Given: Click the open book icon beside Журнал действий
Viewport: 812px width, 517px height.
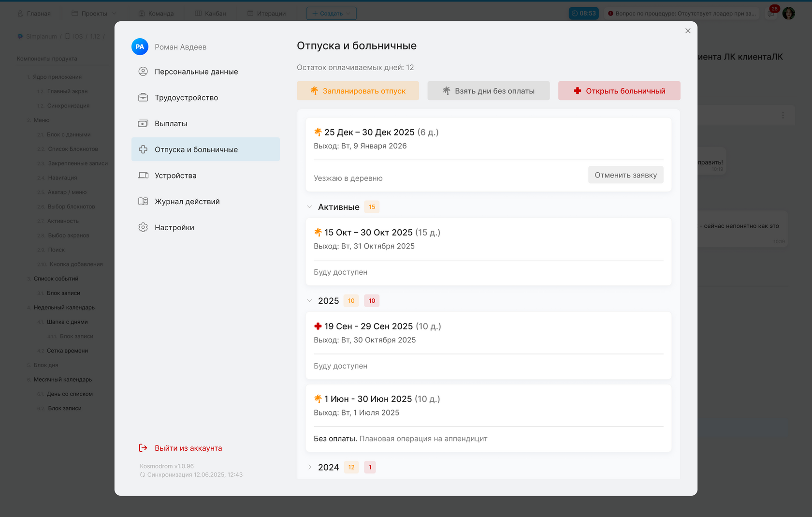Looking at the screenshot, I should [143, 202].
